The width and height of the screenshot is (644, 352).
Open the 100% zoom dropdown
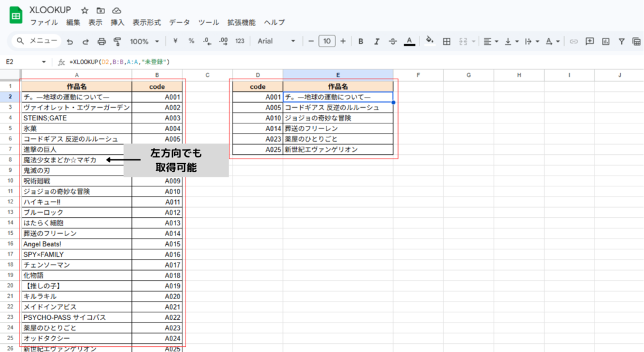[144, 42]
